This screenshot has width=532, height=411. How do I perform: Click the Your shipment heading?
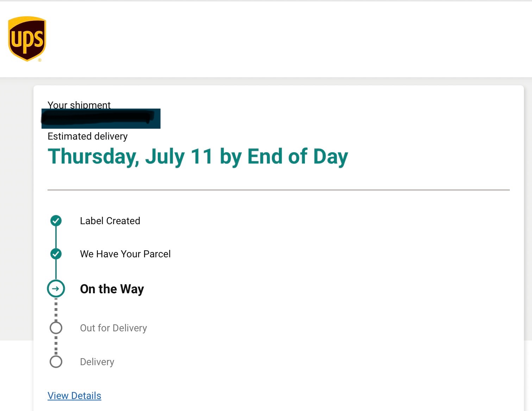pos(79,105)
